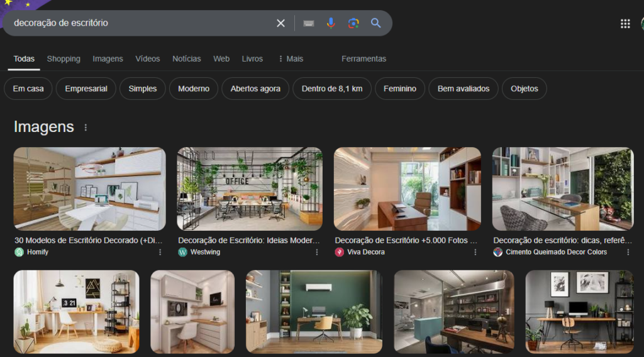Click the Cimento Queimado Decor Colors source name
This screenshot has height=357, width=644.
pos(557,253)
